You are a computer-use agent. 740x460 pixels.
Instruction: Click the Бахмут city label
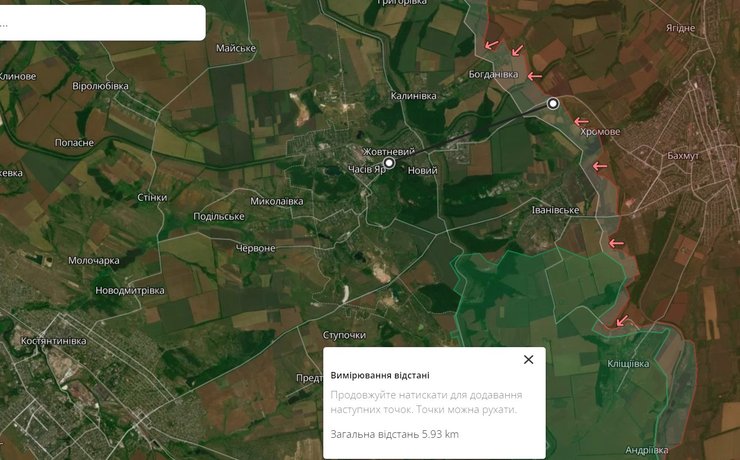684,157
